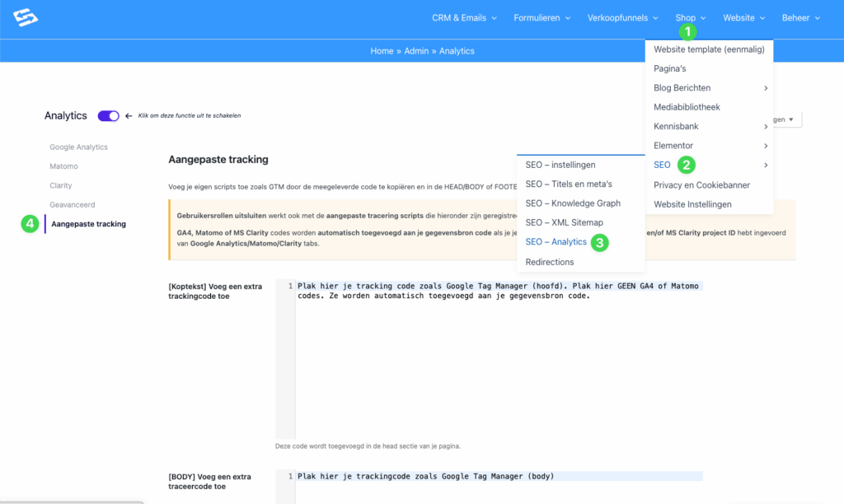844x504 pixels.
Task: Expand the Kennisbank submenu chevron
Action: (766, 127)
